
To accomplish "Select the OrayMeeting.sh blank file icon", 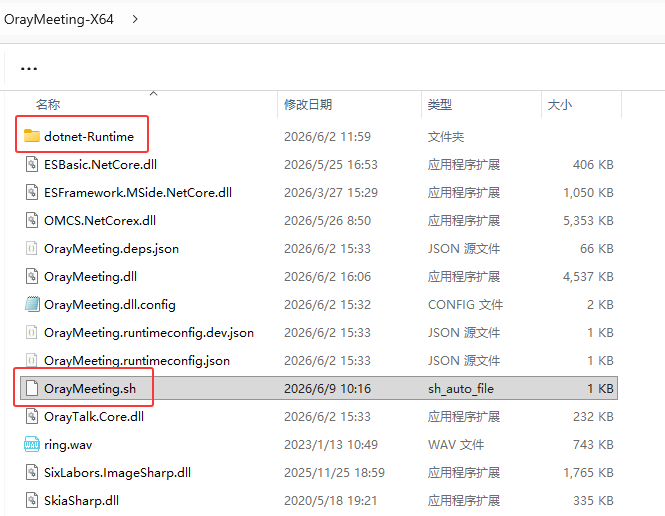I will (x=32, y=388).
